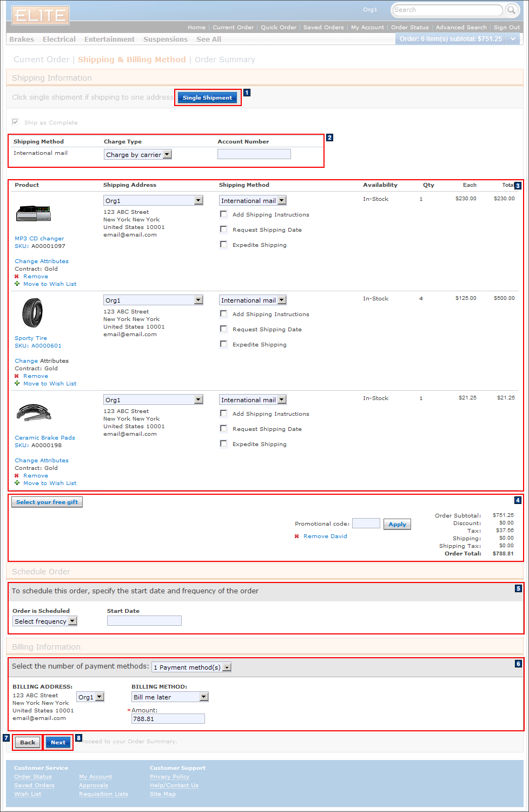The width and height of the screenshot is (529, 812).
Task: Remove David using the red X icon
Action: coord(296,536)
